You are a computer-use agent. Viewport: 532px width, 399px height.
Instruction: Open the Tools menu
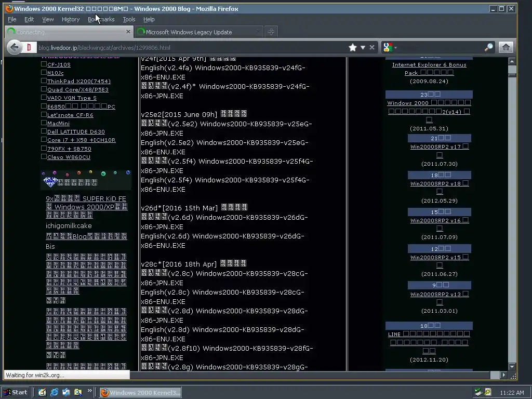pos(129,19)
